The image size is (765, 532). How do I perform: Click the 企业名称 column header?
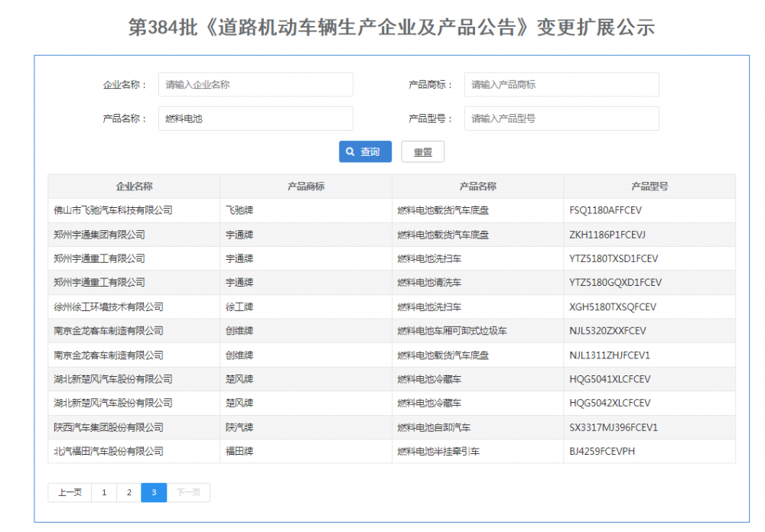pos(134,187)
